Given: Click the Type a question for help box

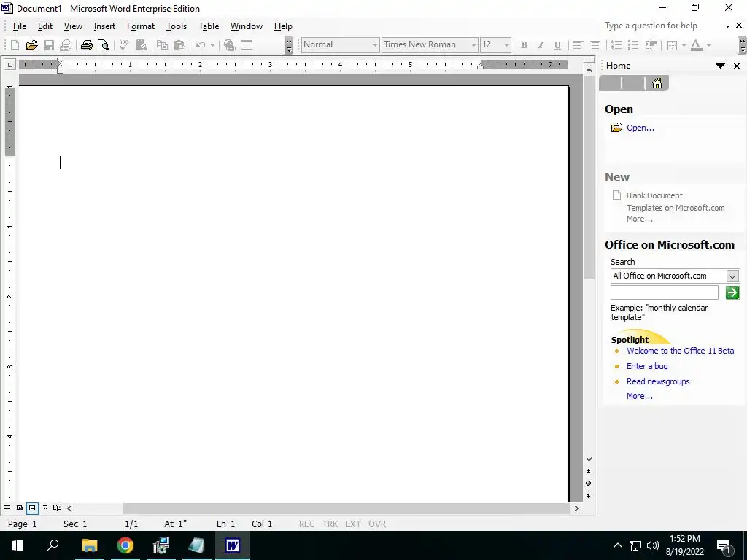Looking at the screenshot, I should point(662,26).
